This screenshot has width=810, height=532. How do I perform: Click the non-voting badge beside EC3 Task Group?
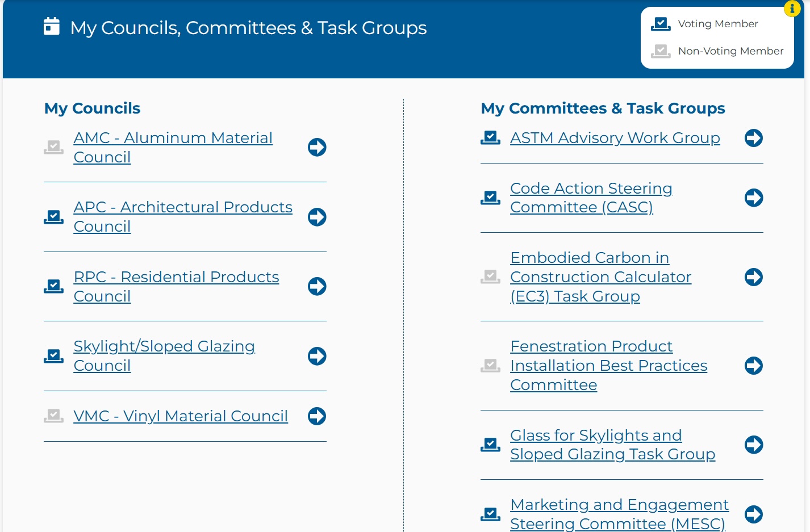490,277
